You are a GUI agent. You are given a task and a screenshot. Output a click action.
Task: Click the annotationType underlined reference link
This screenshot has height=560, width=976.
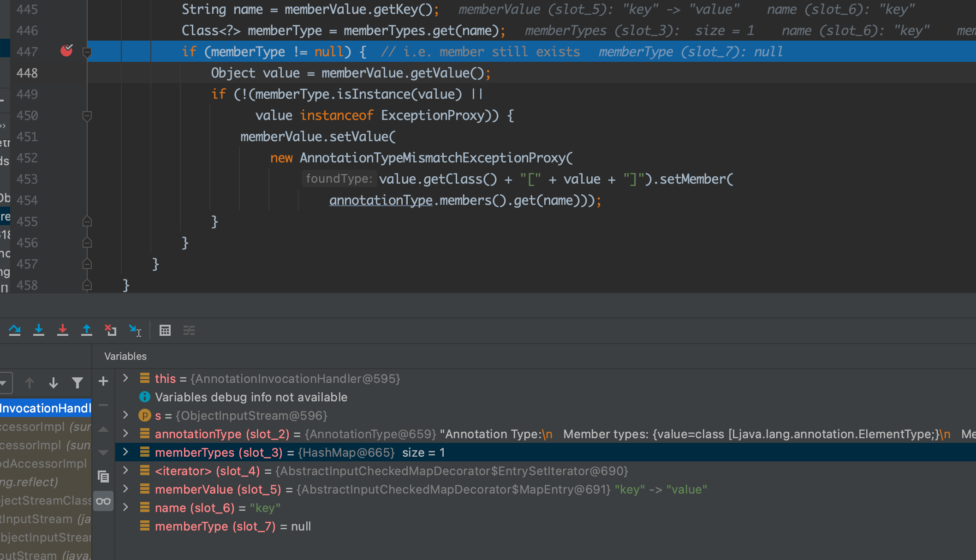(381, 200)
